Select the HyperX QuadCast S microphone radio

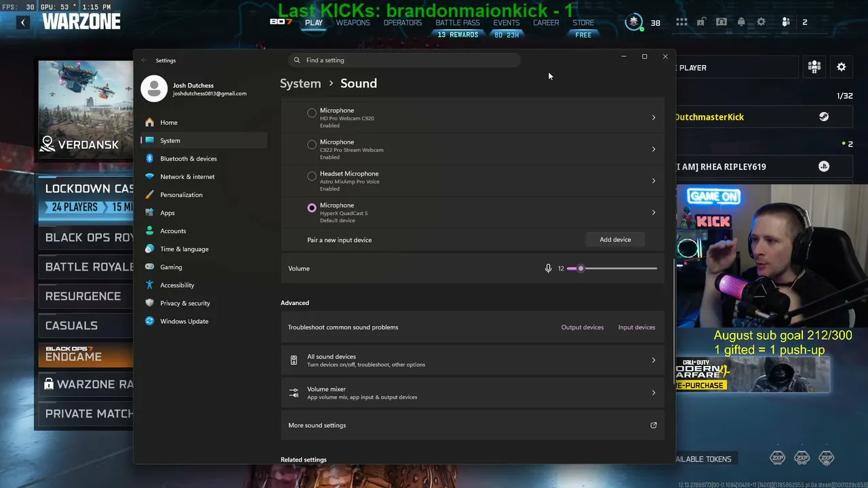pos(312,208)
